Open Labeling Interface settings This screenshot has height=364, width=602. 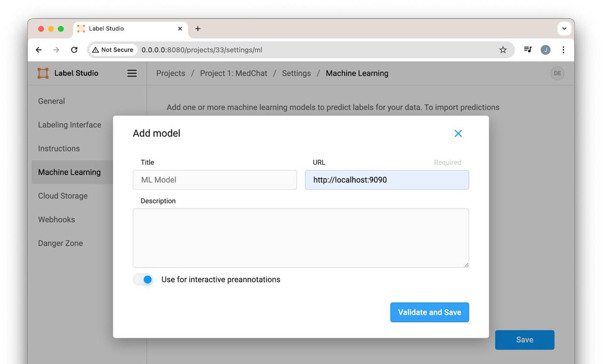click(70, 125)
